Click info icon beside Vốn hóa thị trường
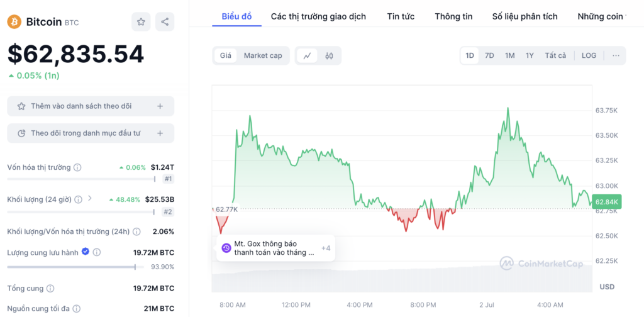The height and width of the screenshot is (317, 644). (x=77, y=167)
